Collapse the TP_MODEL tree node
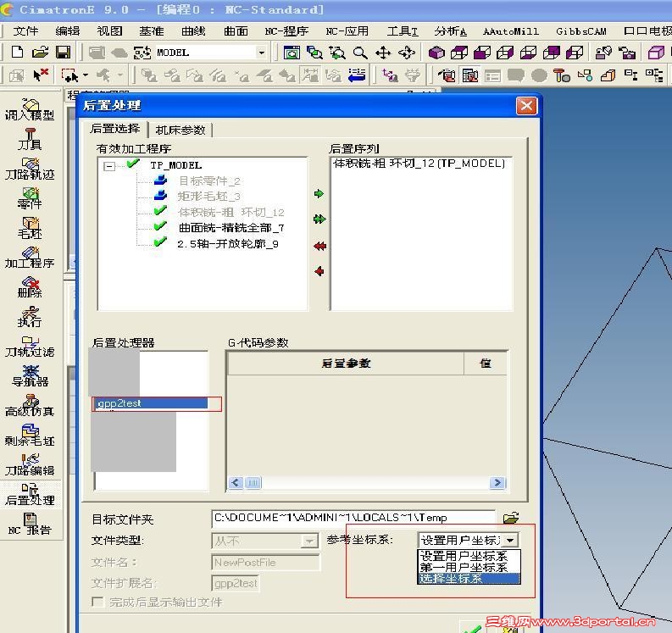 (109, 166)
